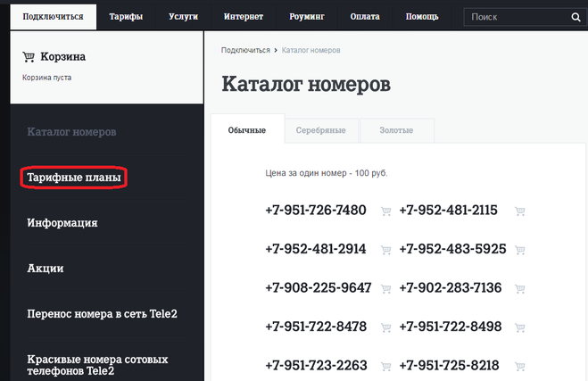This screenshot has height=381, width=588.
Task: Add +7-908-225-9647 to the cart
Action: [x=385, y=288]
